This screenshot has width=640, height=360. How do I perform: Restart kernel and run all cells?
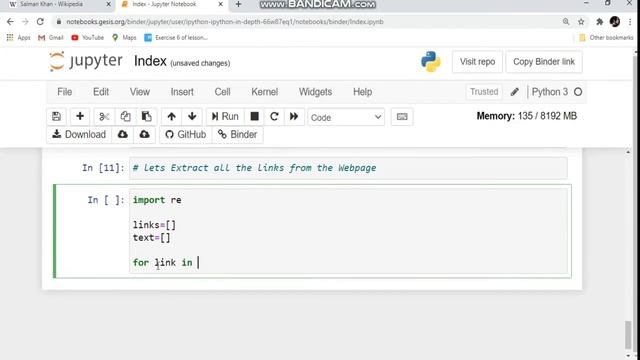pos(294,117)
